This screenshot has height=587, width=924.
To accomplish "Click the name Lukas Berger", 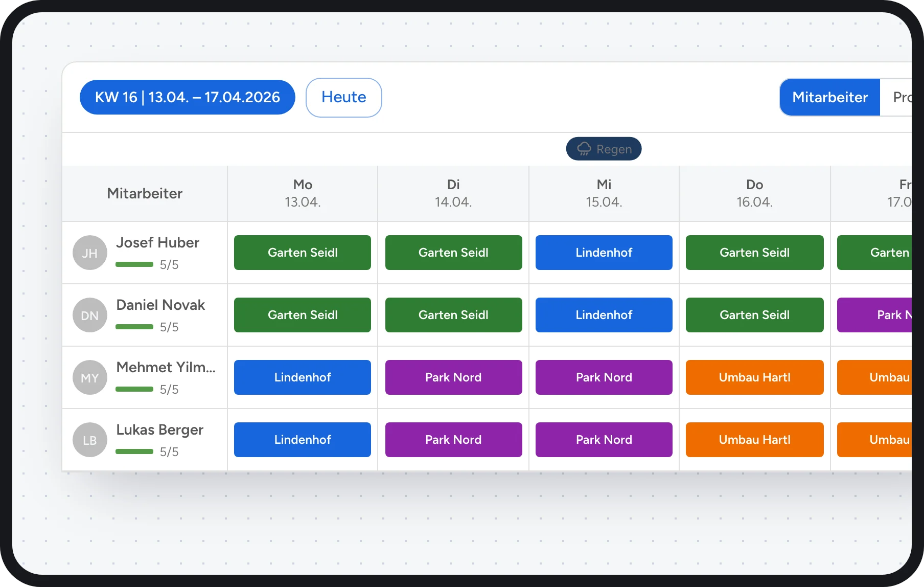I will point(159,430).
